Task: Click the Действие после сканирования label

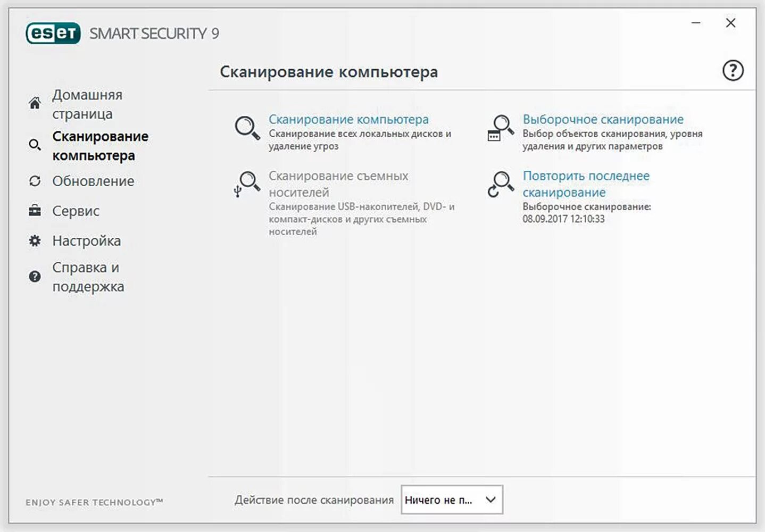Action: point(314,500)
